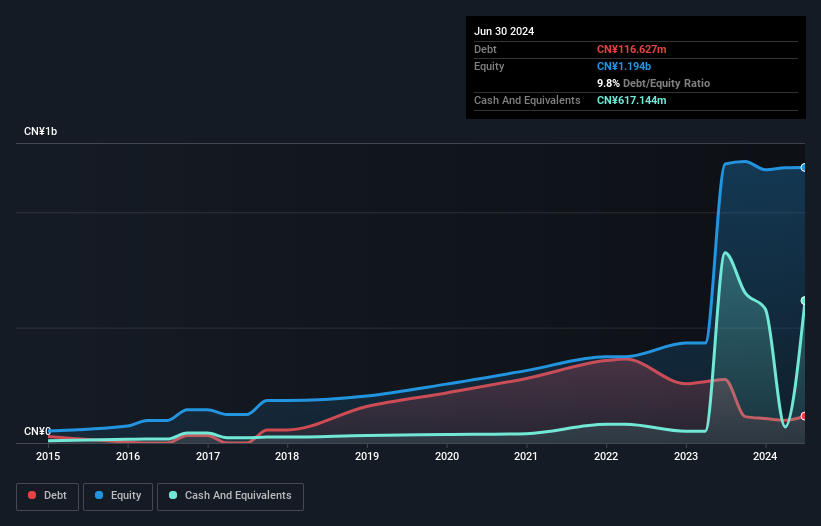Click the 2023 x-axis label

(685, 456)
